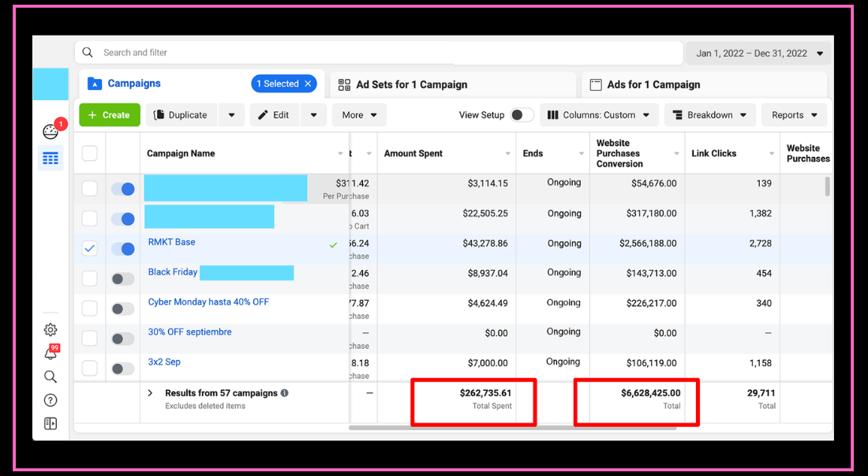Image resolution: width=868 pixels, height=476 pixels.
Task: Expand Results from 57 campaigns row
Action: pyautogui.click(x=151, y=393)
